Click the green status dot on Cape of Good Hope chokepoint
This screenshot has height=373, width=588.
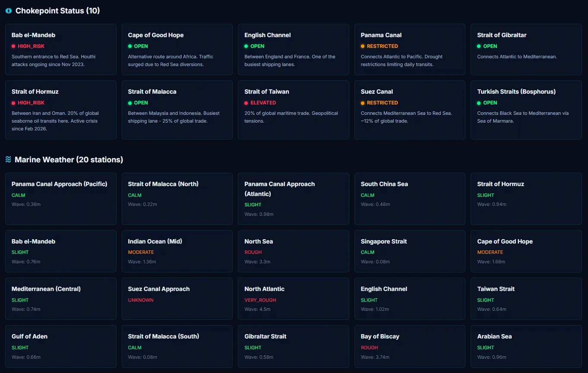click(130, 46)
